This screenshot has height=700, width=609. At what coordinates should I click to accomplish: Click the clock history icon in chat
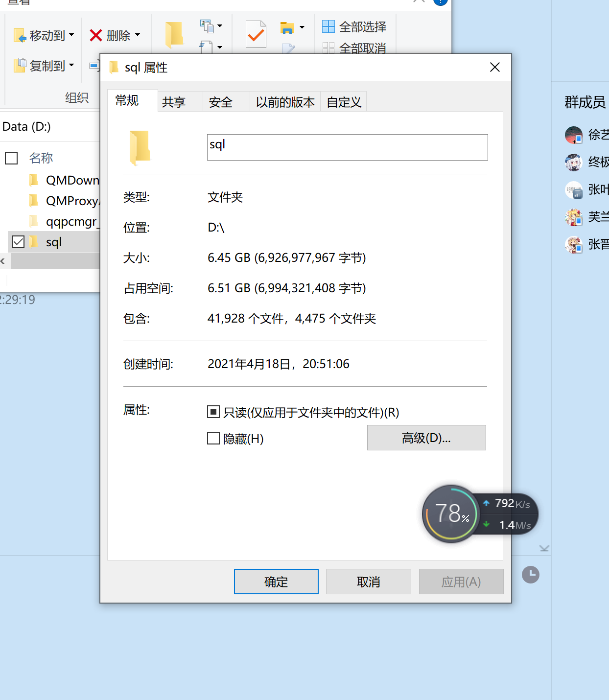tap(530, 574)
